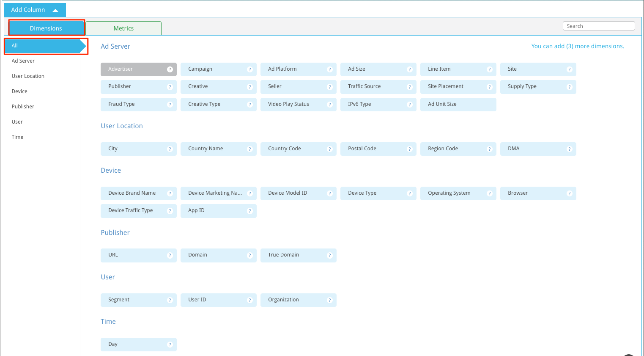Add the Traffic Source dimension

point(378,87)
